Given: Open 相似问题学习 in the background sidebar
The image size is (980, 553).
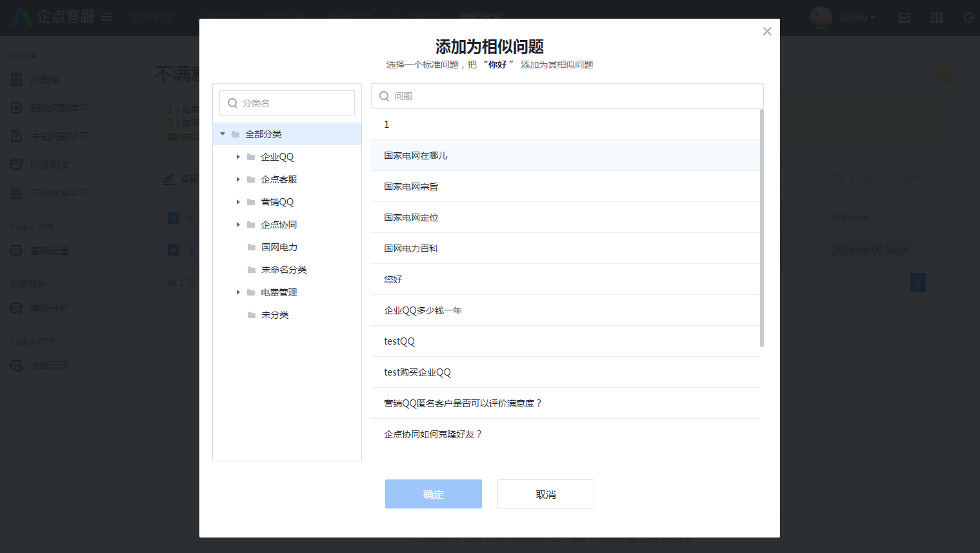Looking at the screenshot, I should coord(59,108).
